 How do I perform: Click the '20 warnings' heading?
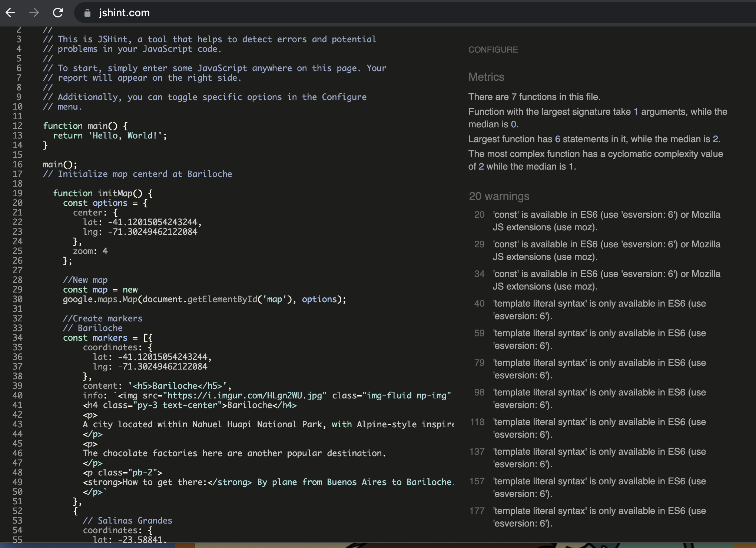point(499,196)
